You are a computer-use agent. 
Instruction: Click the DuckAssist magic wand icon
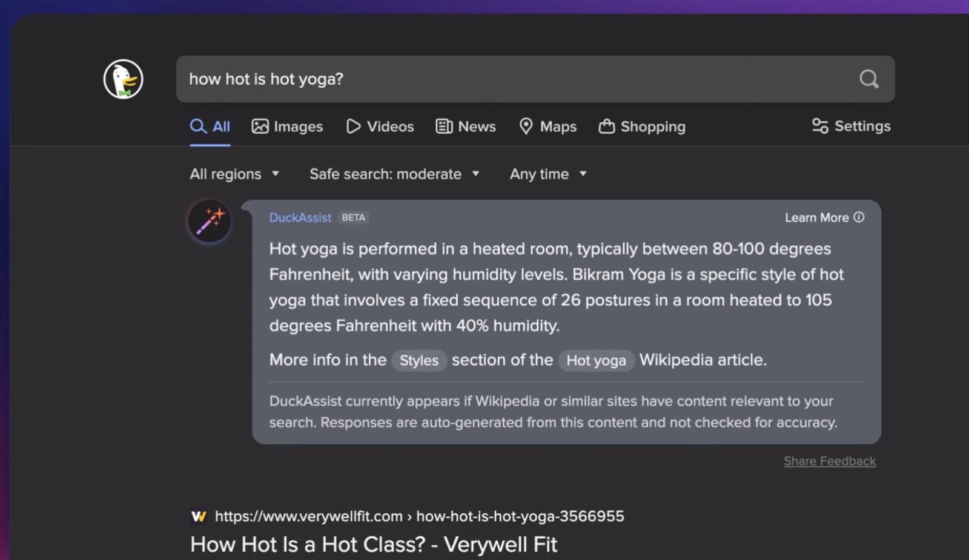point(209,221)
